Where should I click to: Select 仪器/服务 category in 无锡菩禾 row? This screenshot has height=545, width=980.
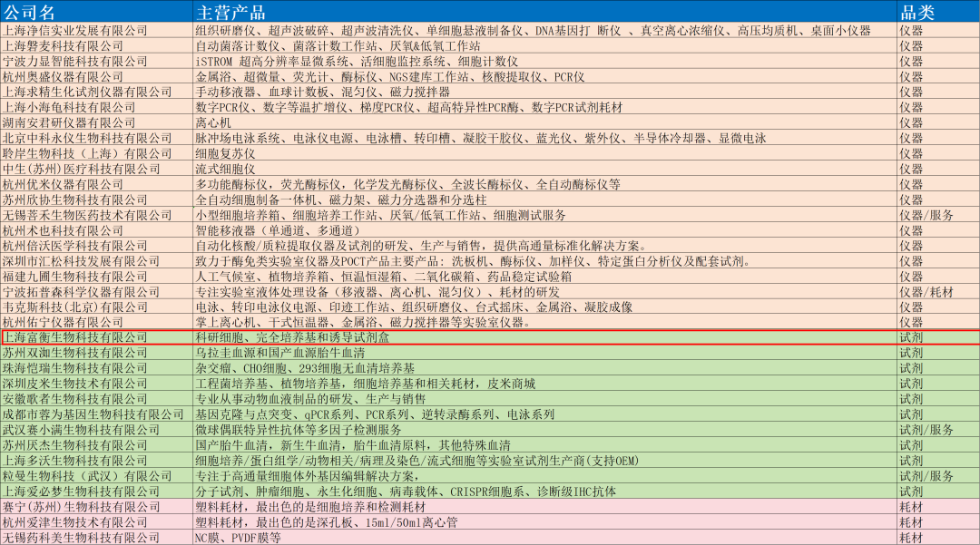(x=939, y=216)
